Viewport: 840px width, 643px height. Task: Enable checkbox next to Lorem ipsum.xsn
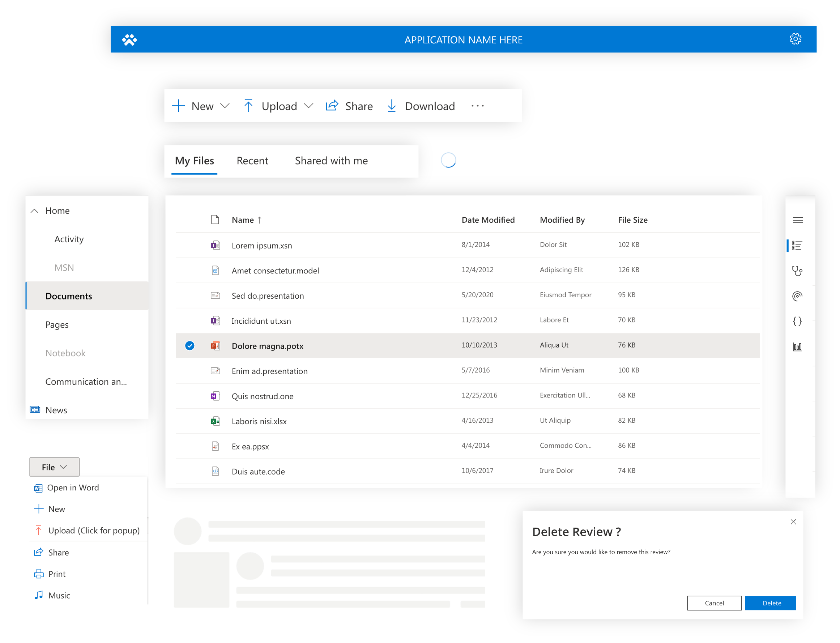click(191, 244)
